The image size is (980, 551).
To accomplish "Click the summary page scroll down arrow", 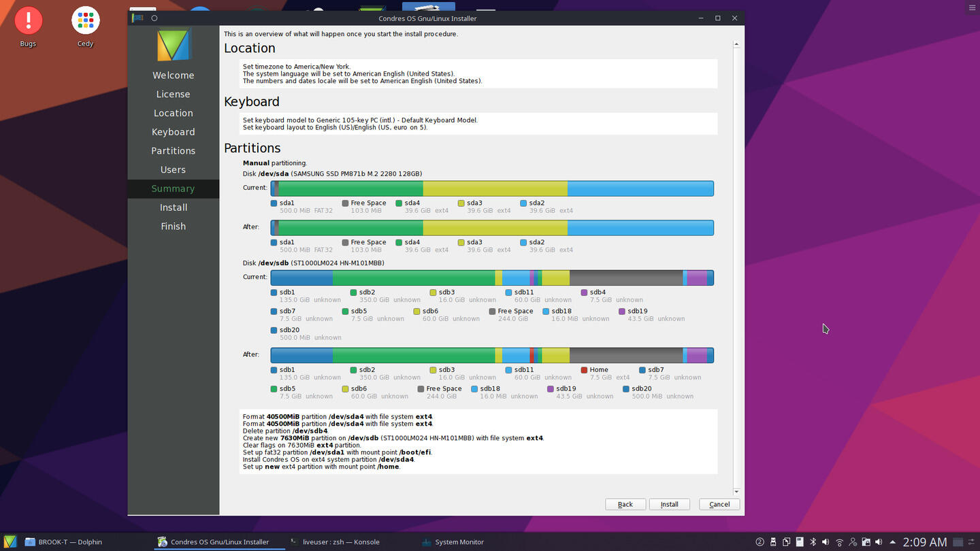I will point(736,491).
